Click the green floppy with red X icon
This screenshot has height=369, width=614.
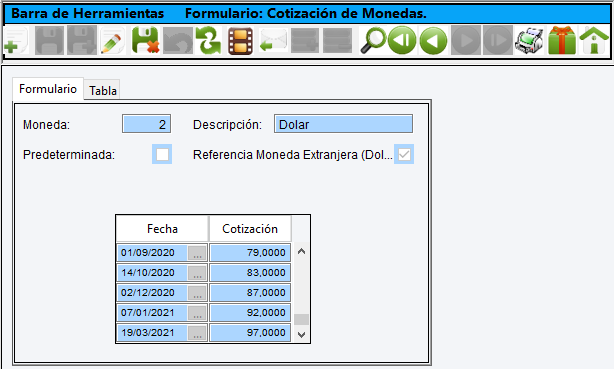[x=145, y=40]
